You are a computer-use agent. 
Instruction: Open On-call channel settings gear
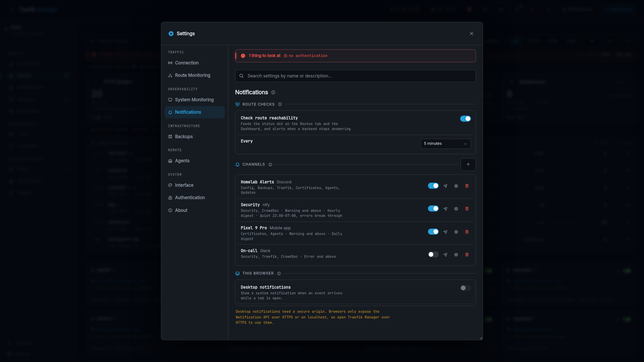(456, 255)
